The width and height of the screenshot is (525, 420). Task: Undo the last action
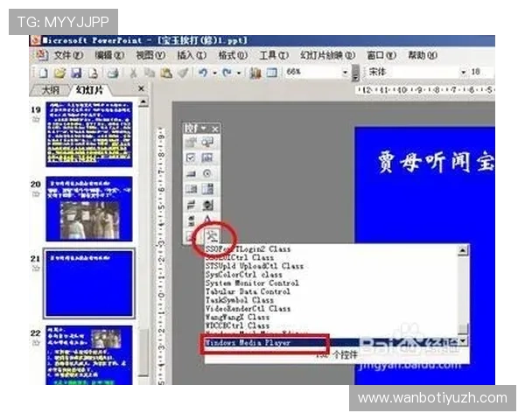(203, 73)
